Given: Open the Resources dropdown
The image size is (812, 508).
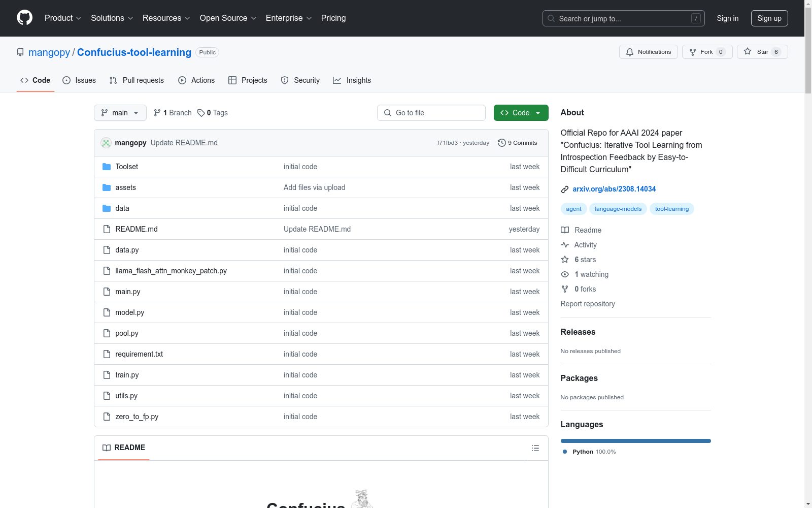Looking at the screenshot, I should pos(166,18).
